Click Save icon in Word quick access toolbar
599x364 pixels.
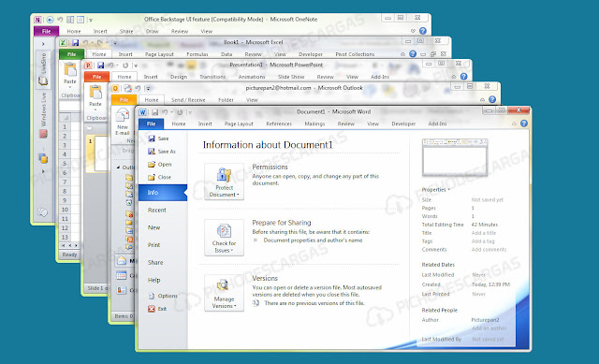click(x=154, y=112)
